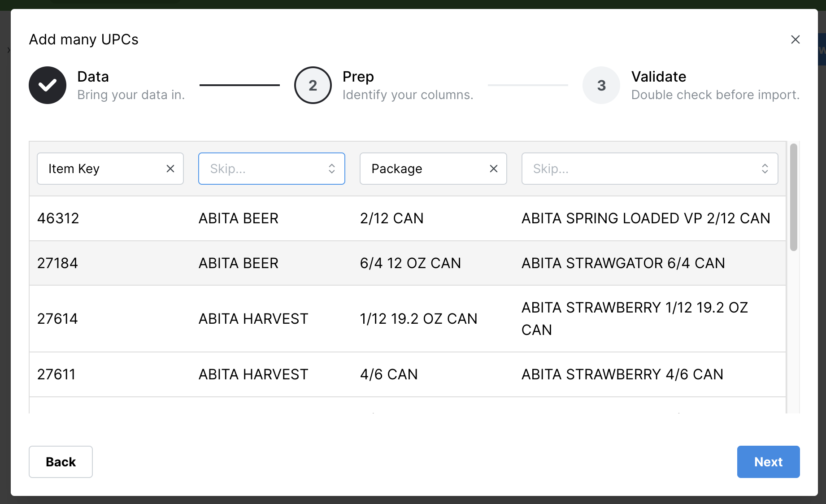Open the second column Skip dropdown
Image resolution: width=826 pixels, height=504 pixels.
272,169
